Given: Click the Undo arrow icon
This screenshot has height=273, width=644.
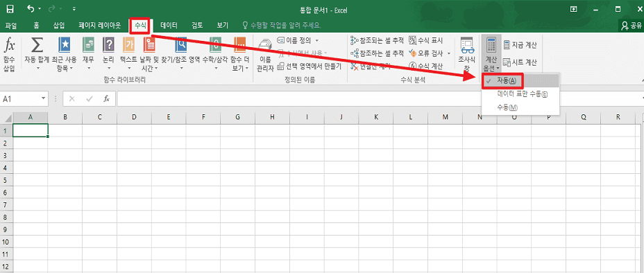Looking at the screenshot, I should pos(31,8).
